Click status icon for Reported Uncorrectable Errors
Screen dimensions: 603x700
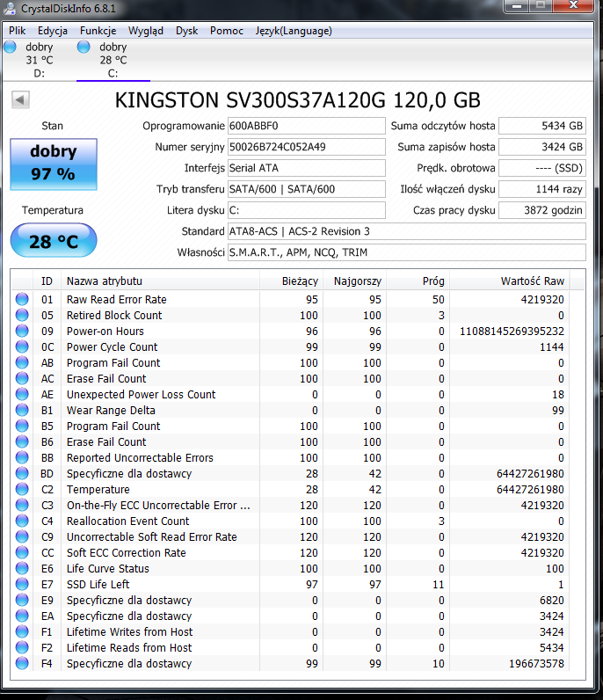(22, 457)
